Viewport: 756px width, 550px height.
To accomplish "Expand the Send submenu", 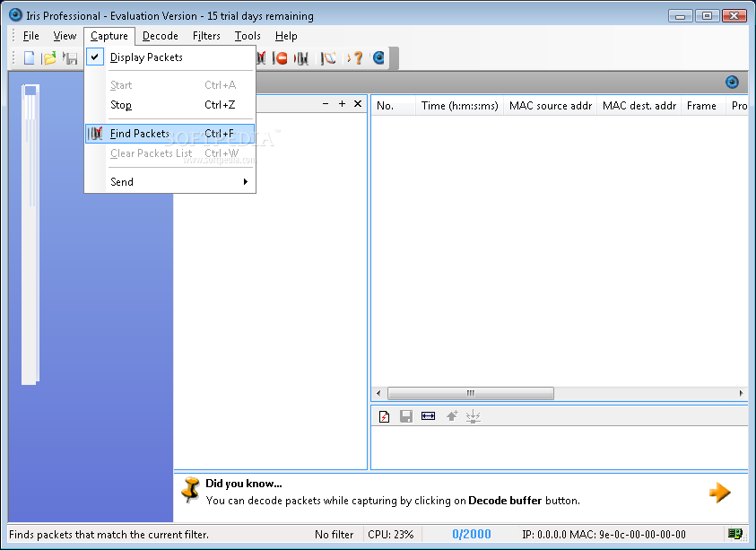I will (169, 182).
